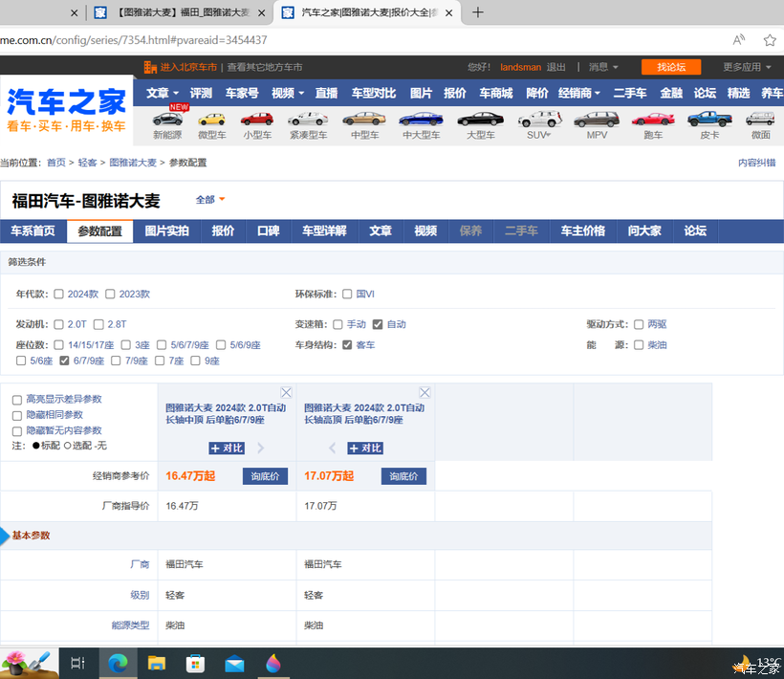
Task: Choose the 跑车 sports car icon
Action: (x=653, y=120)
